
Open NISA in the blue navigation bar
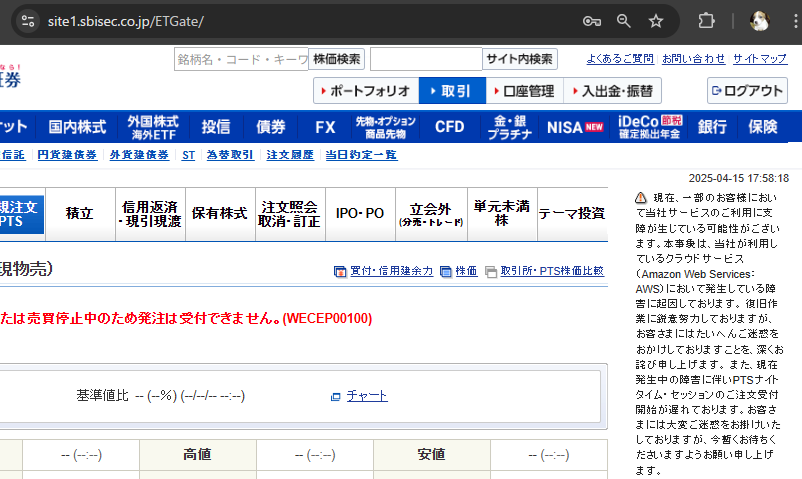pos(574,127)
